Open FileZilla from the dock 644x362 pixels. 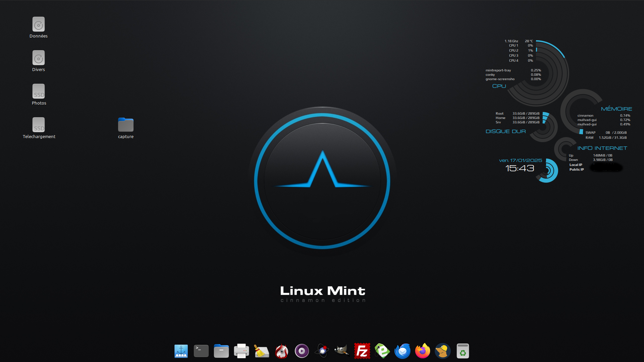[x=362, y=351]
